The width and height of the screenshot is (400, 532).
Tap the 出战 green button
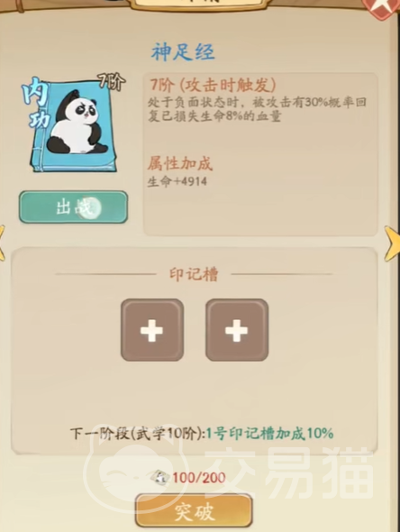coord(73,207)
